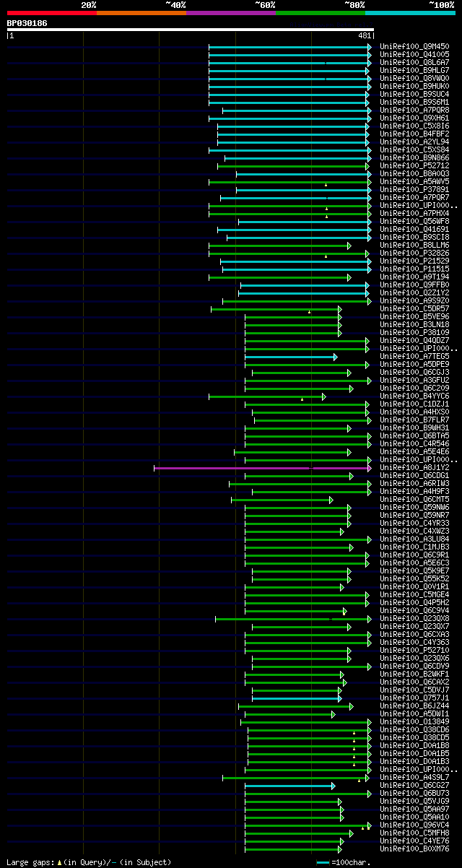The height and width of the screenshot is (868, 462).
Task: Open hit UniRef100_Q8L6A7
Action: coord(414,62)
